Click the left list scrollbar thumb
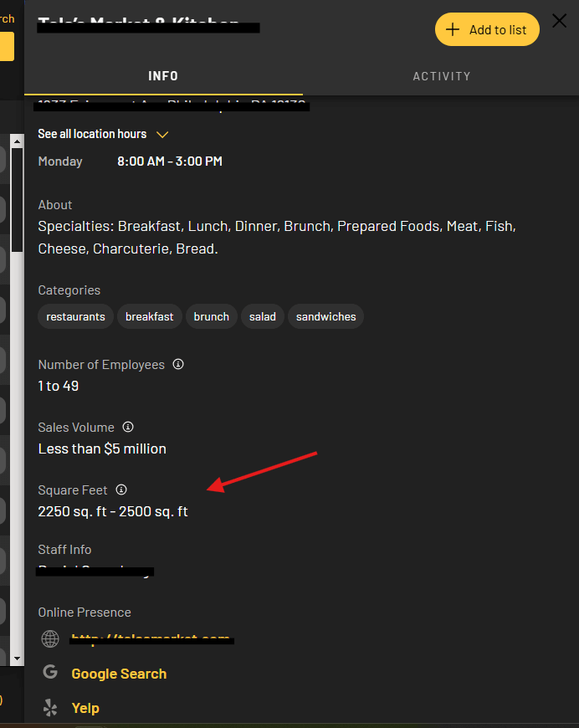579x728 pixels. pyautogui.click(x=18, y=200)
